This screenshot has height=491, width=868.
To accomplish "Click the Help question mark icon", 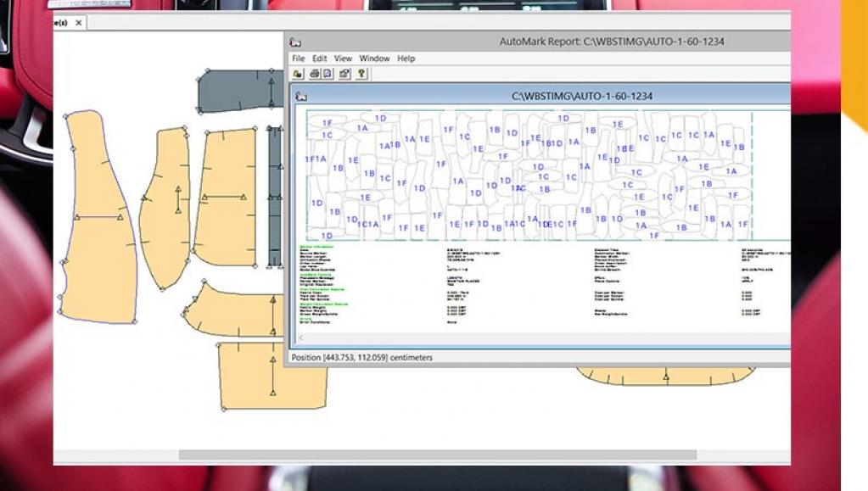I will (x=361, y=74).
